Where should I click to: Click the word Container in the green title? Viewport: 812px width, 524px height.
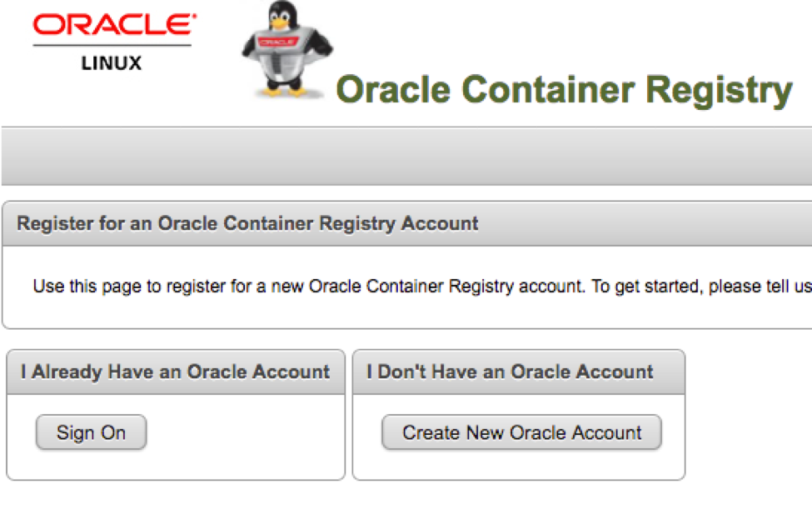pyautogui.click(x=548, y=90)
